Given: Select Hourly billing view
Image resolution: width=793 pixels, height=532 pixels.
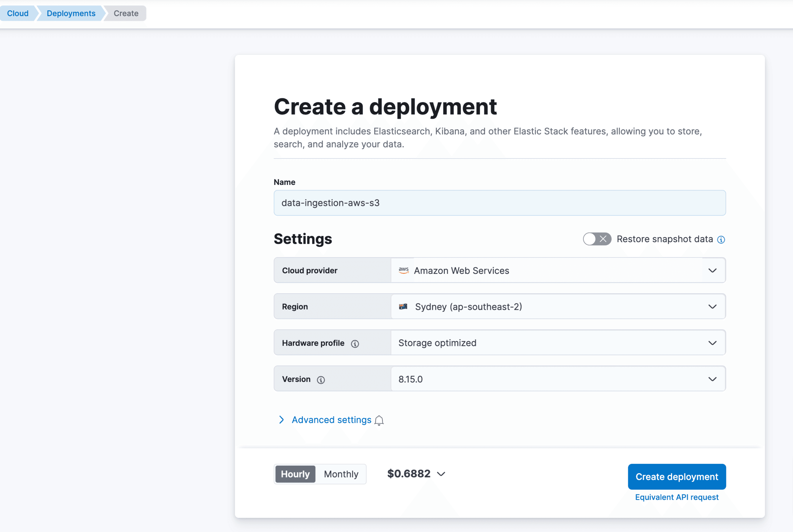Looking at the screenshot, I should click(295, 474).
